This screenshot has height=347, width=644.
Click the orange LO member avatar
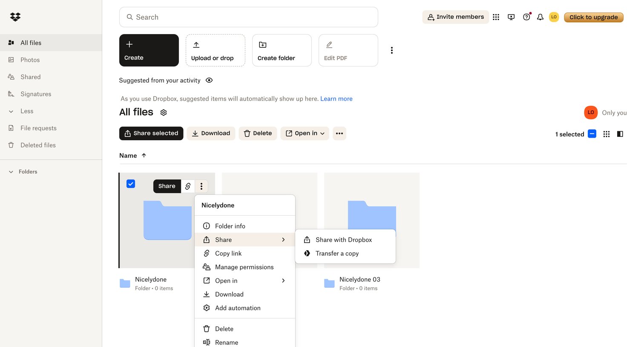591,113
